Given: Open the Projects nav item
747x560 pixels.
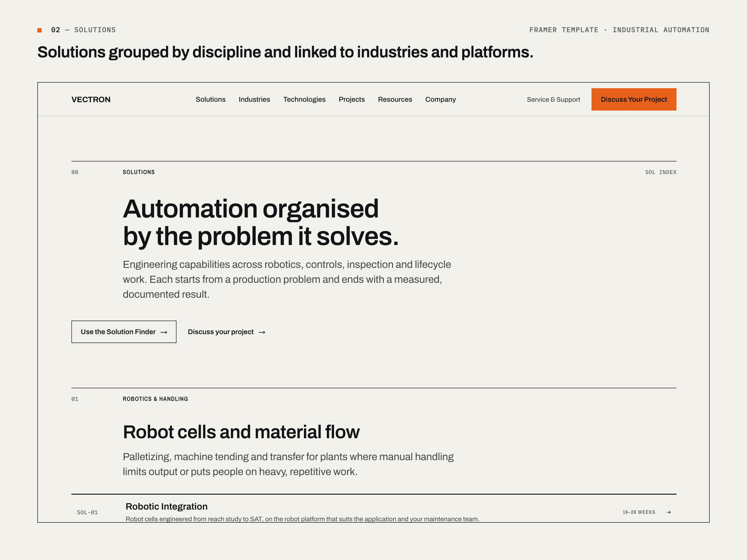Looking at the screenshot, I should [352, 100].
